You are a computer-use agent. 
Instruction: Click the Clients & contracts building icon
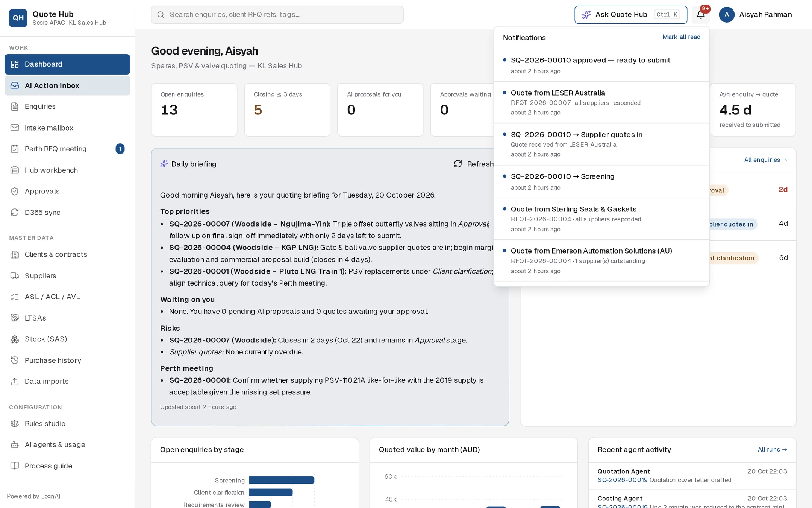pos(15,255)
